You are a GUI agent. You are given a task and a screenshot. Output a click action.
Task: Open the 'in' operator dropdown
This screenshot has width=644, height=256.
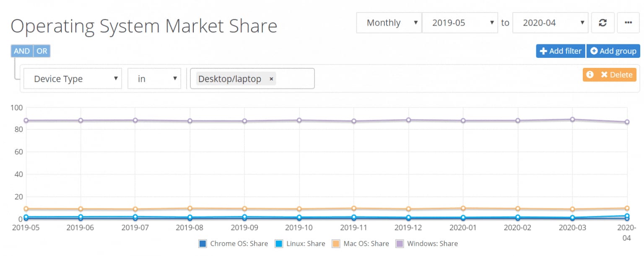[154, 79]
